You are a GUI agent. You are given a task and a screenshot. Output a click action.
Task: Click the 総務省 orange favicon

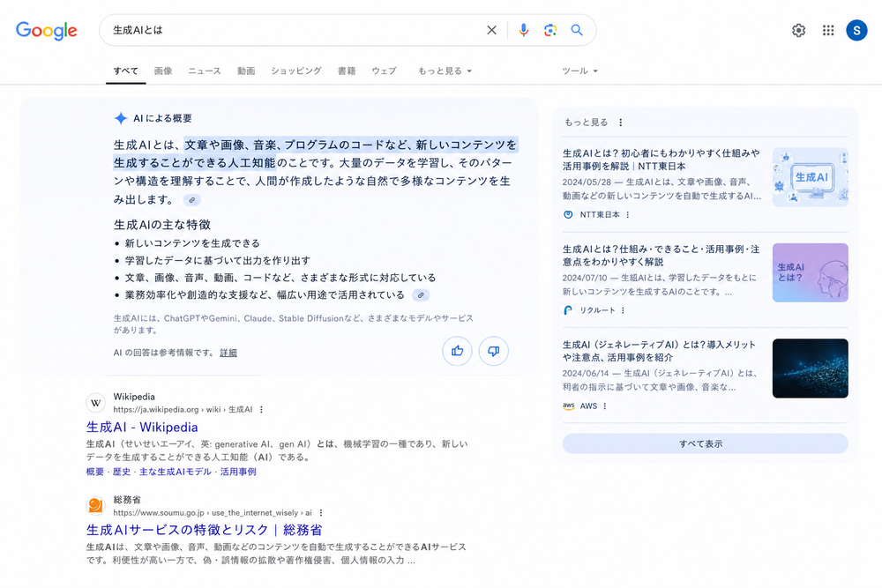(x=95, y=506)
